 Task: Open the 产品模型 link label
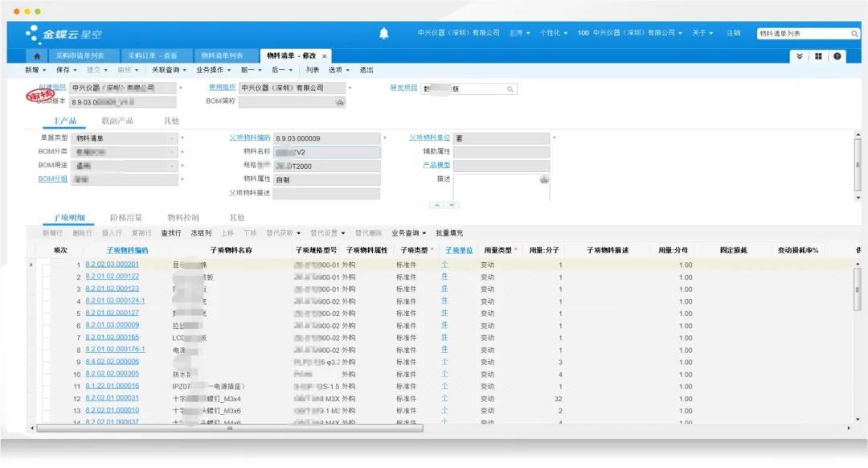436,165
